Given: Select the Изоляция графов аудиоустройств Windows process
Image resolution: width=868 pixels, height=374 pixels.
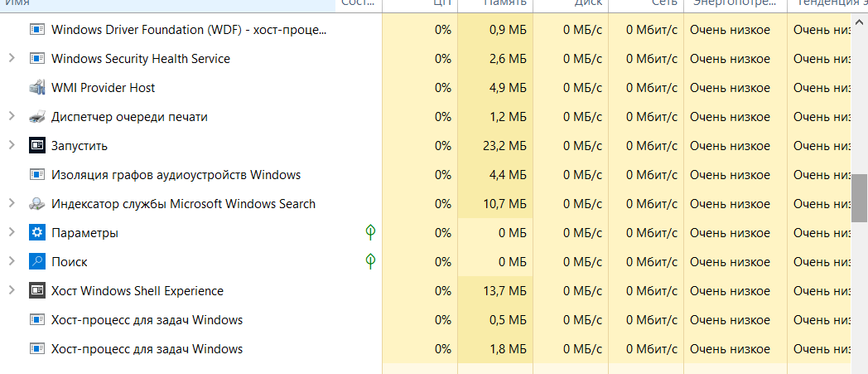Looking at the screenshot, I should pyautogui.click(x=176, y=175).
